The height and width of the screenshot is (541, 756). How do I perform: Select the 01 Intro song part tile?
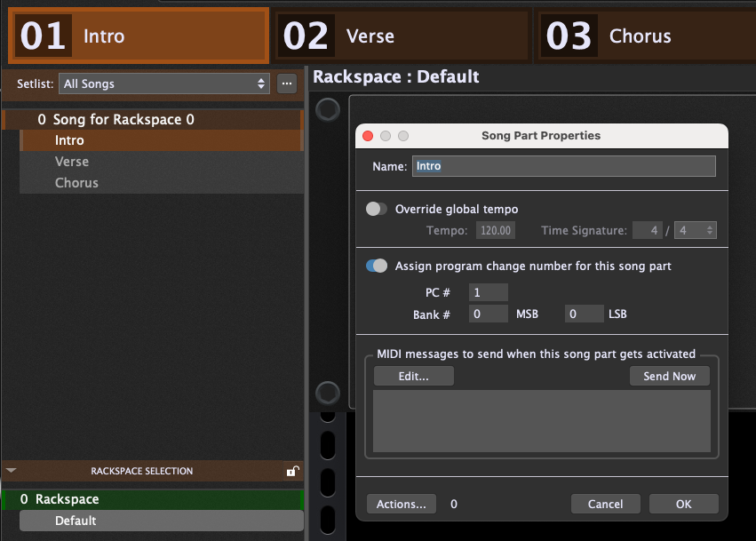(139, 36)
